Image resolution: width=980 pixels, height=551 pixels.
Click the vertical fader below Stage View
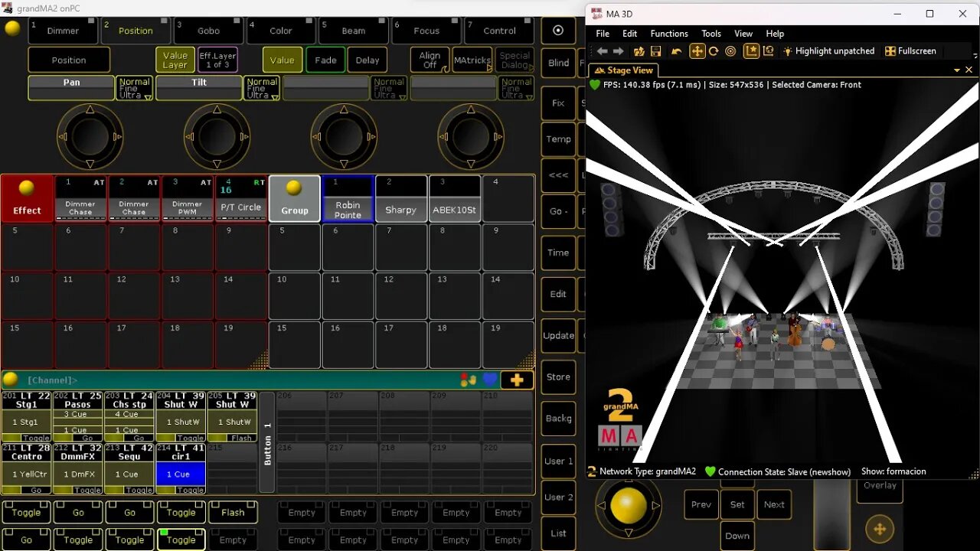click(x=831, y=515)
